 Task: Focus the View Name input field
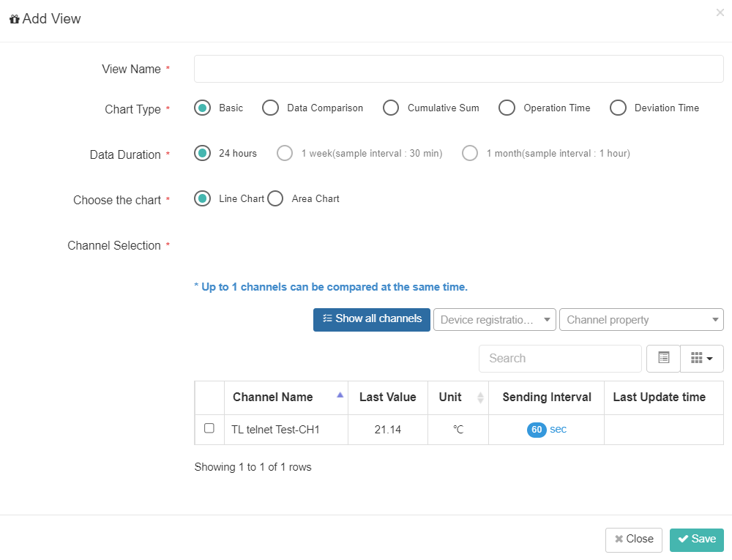(x=458, y=69)
